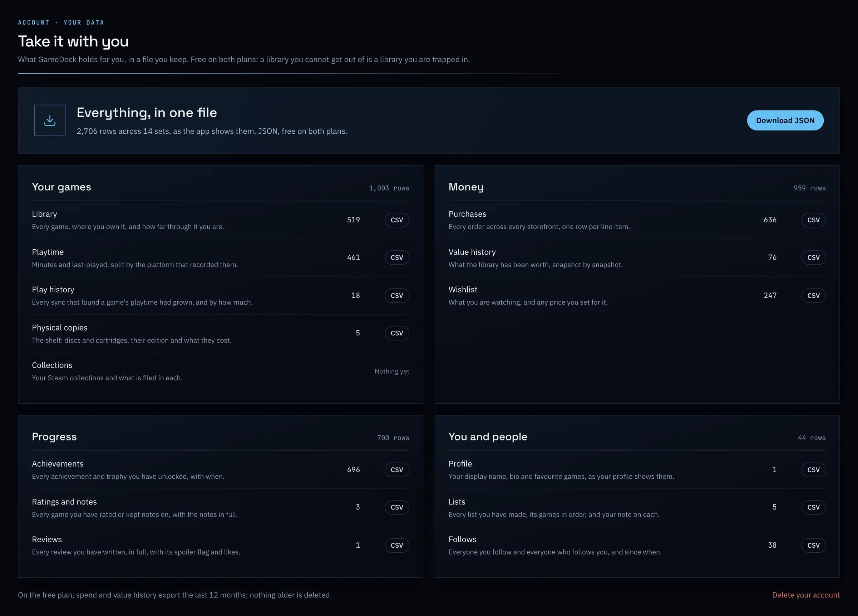
Task: Click the Reviews row title
Action: 47,539
